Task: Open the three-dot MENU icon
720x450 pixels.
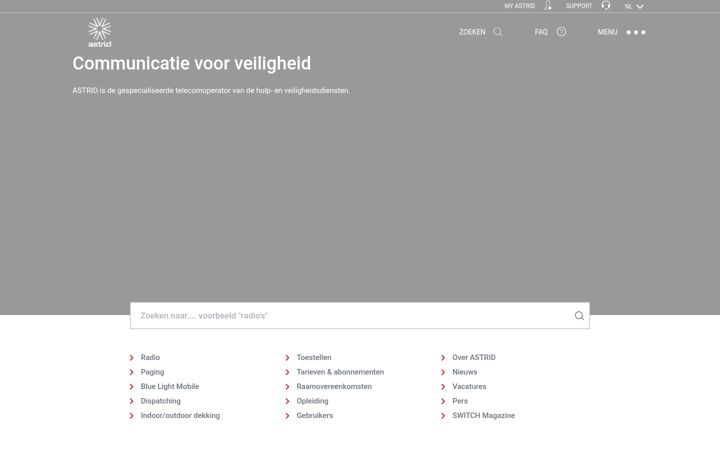Action: pos(636,32)
